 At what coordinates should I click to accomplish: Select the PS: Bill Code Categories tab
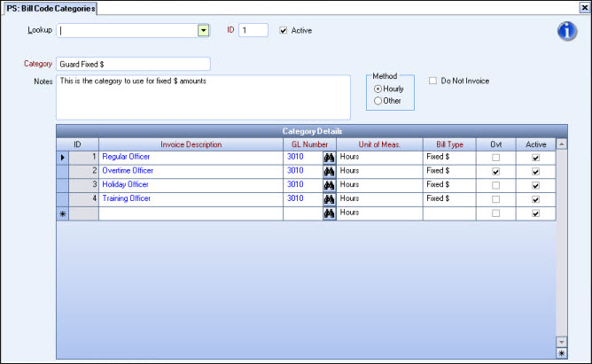(50, 8)
